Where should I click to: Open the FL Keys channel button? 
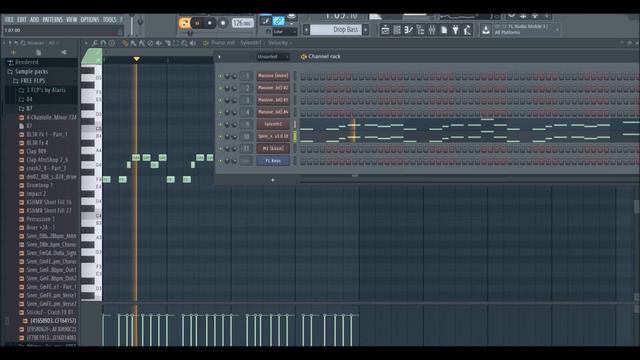(273, 161)
